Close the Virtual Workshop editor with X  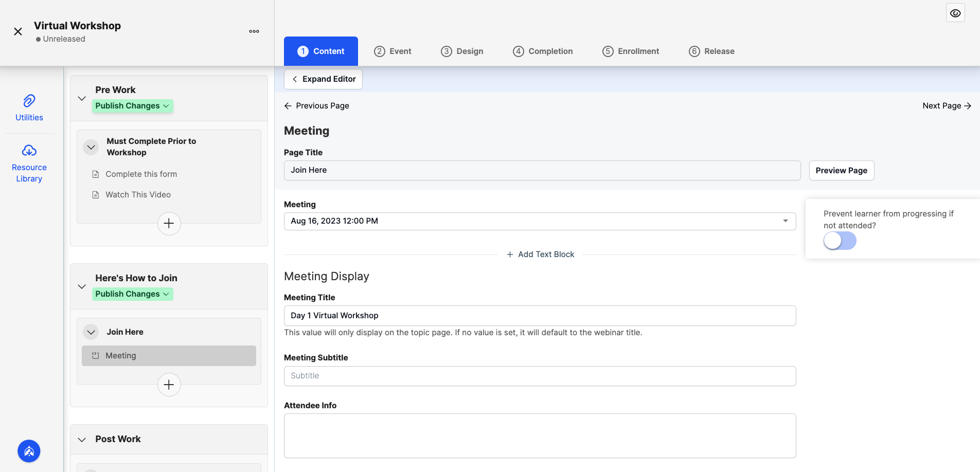click(18, 31)
